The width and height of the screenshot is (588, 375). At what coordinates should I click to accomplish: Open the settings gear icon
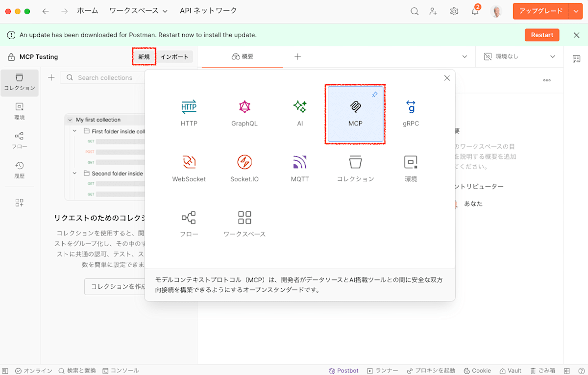[x=454, y=11]
